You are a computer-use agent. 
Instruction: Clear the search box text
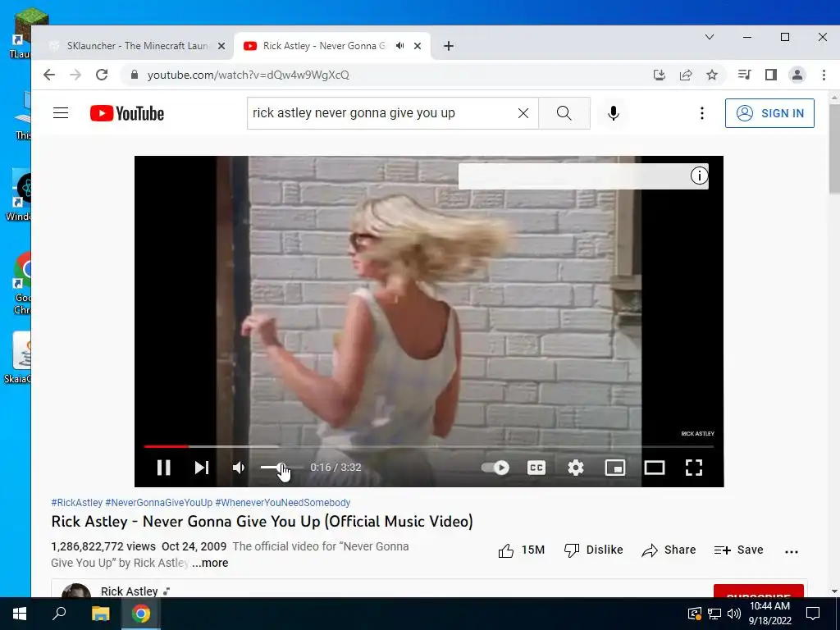coord(523,113)
